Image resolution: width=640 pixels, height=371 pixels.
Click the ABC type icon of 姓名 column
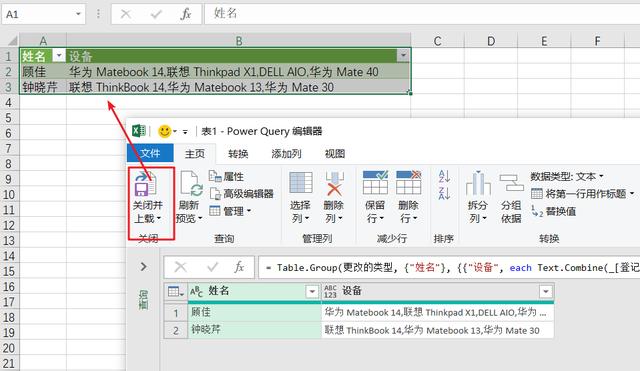(x=196, y=291)
